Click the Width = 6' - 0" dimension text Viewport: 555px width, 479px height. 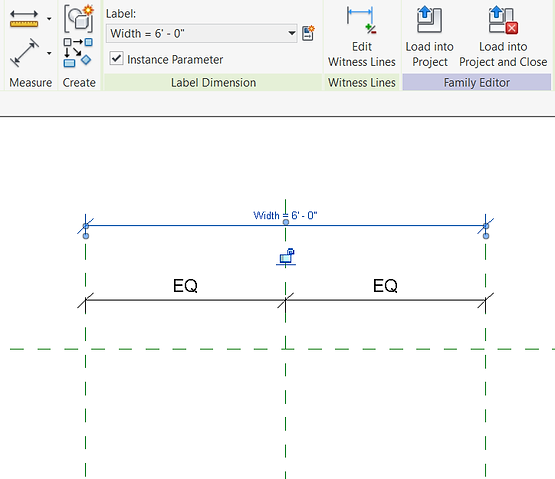(x=285, y=215)
